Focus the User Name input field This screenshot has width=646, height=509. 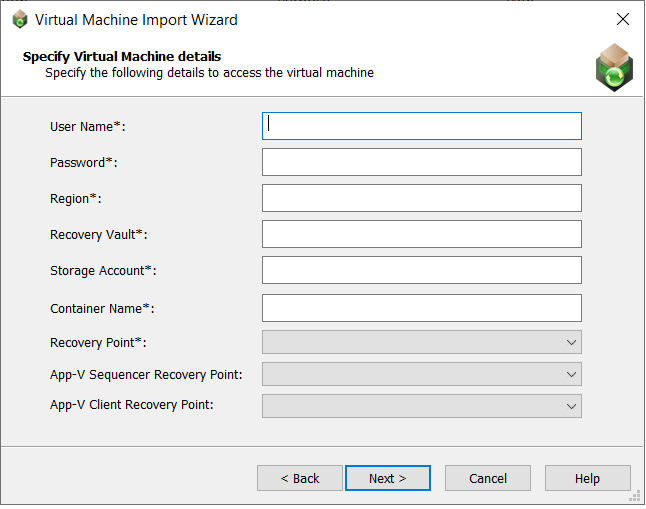click(x=421, y=126)
